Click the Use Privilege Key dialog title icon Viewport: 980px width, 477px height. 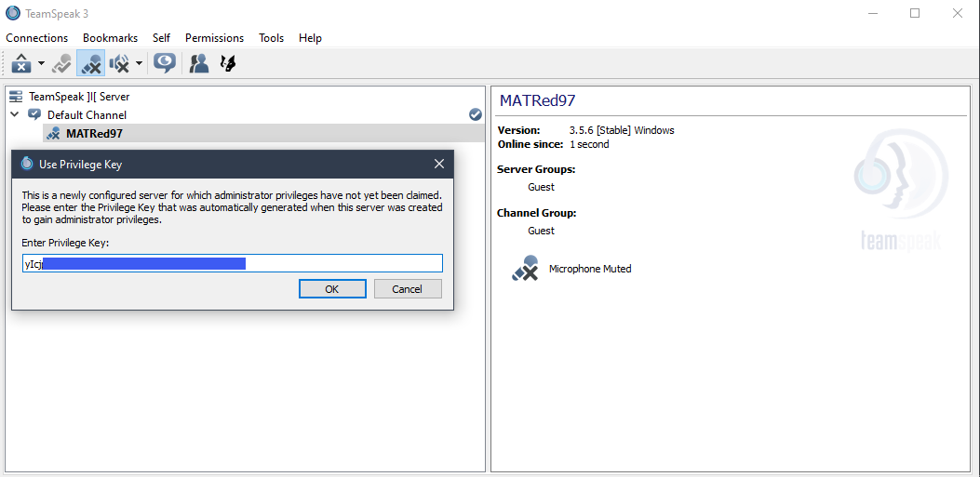(x=26, y=164)
